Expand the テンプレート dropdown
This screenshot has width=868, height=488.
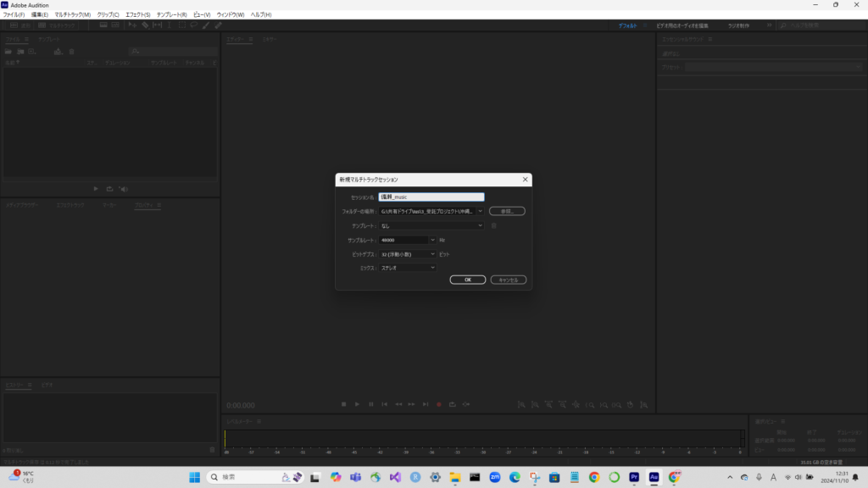431,225
